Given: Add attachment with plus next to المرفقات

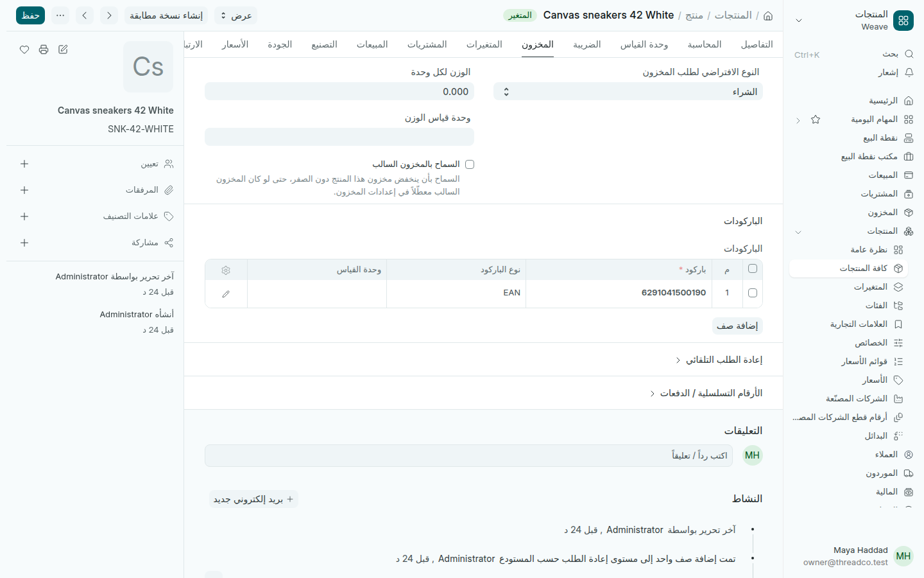Looking at the screenshot, I should pyautogui.click(x=24, y=190).
